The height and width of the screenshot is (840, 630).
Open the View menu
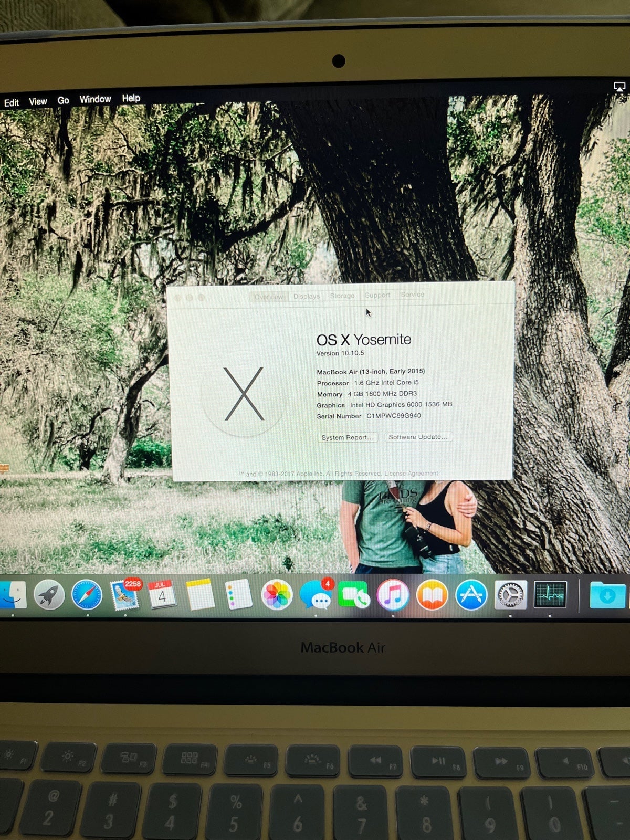38,101
